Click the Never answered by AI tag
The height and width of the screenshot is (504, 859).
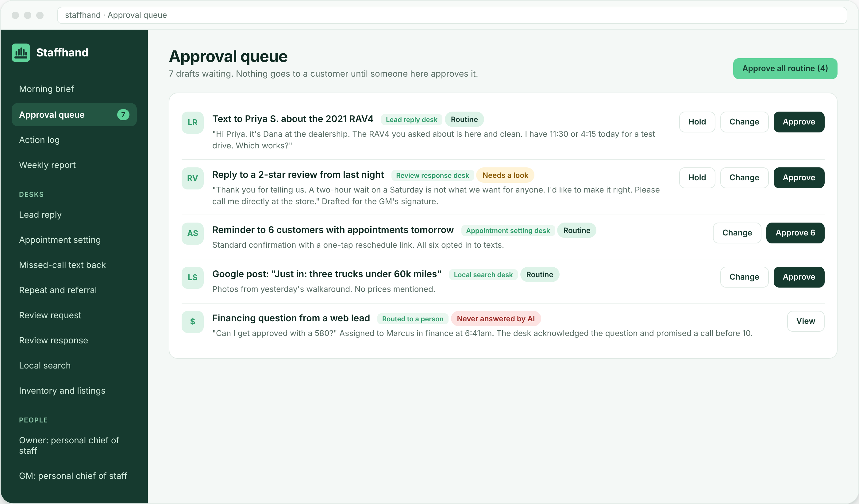(x=496, y=319)
